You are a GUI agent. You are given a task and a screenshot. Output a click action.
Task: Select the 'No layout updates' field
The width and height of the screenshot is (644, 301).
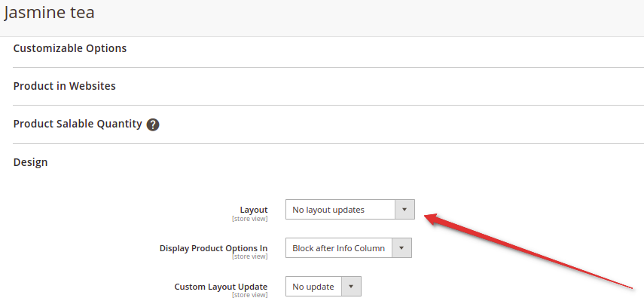[350, 210]
